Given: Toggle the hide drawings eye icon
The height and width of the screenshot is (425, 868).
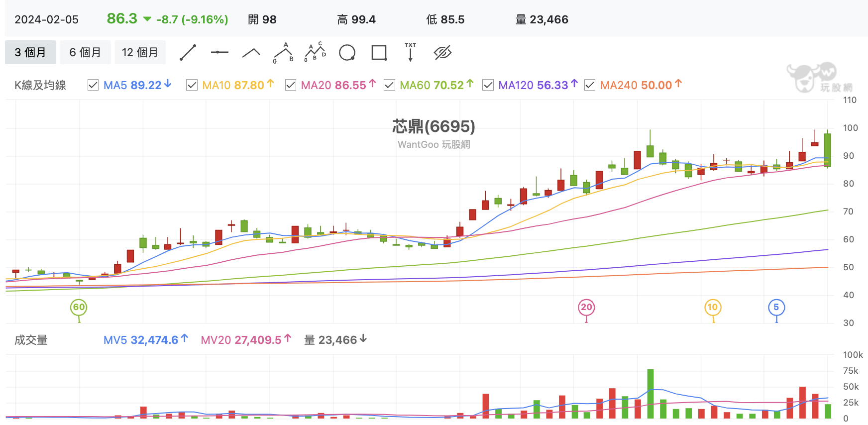Looking at the screenshot, I should (x=442, y=52).
